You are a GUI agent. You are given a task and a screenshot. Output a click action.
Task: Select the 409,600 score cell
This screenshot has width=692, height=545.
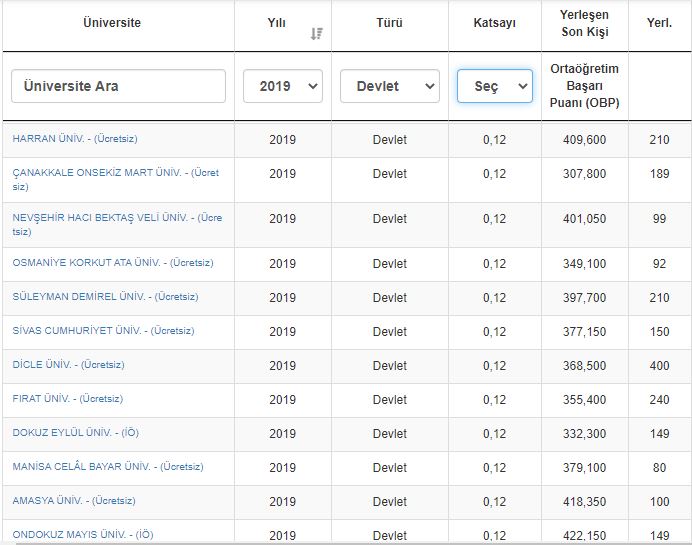pos(585,140)
